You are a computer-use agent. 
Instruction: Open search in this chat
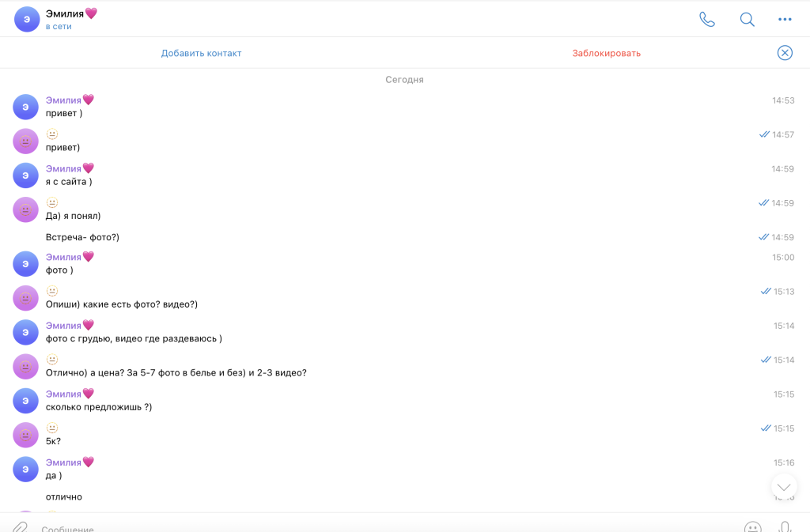click(x=747, y=20)
